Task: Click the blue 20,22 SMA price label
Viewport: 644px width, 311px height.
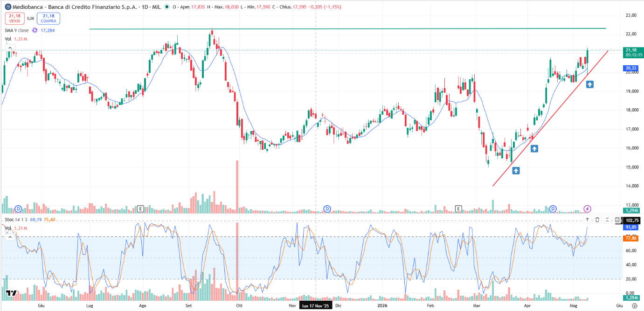Action: 631,68
